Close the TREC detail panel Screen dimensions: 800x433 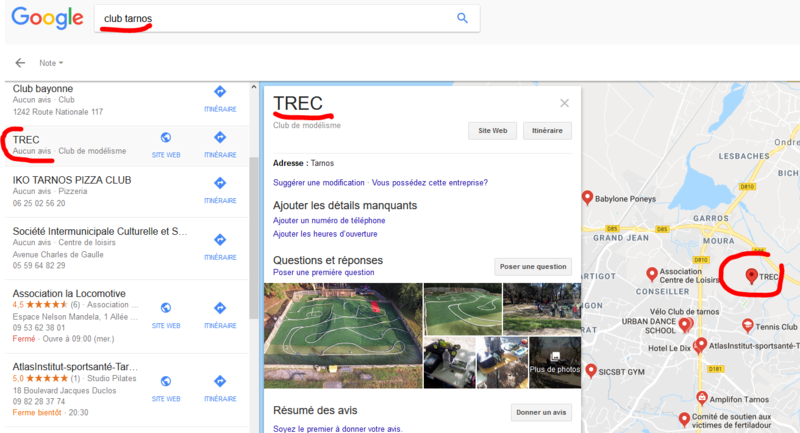[x=564, y=103]
